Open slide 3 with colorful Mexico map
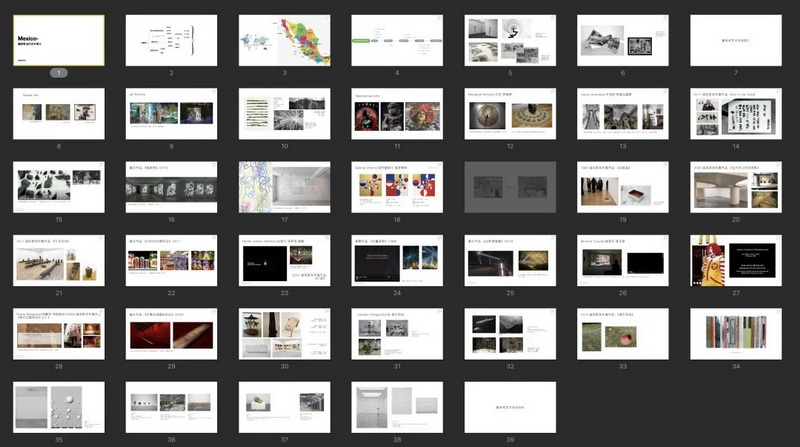The height and width of the screenshot is (447, 800). point(284,40)
